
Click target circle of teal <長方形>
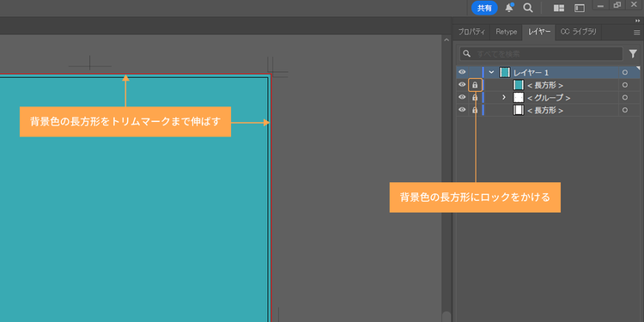(x=625, y=85)
